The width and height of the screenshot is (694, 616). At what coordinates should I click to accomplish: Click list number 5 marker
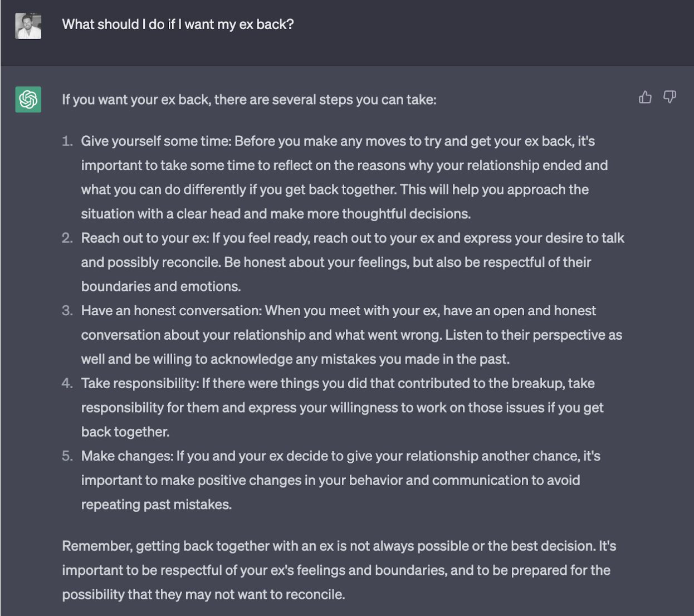point(67,456)
